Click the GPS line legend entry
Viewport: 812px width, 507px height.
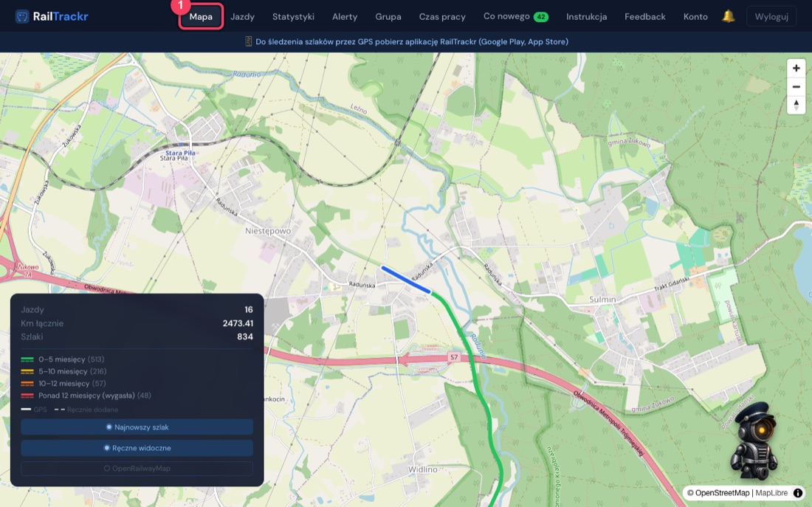(x=34, y=409)
